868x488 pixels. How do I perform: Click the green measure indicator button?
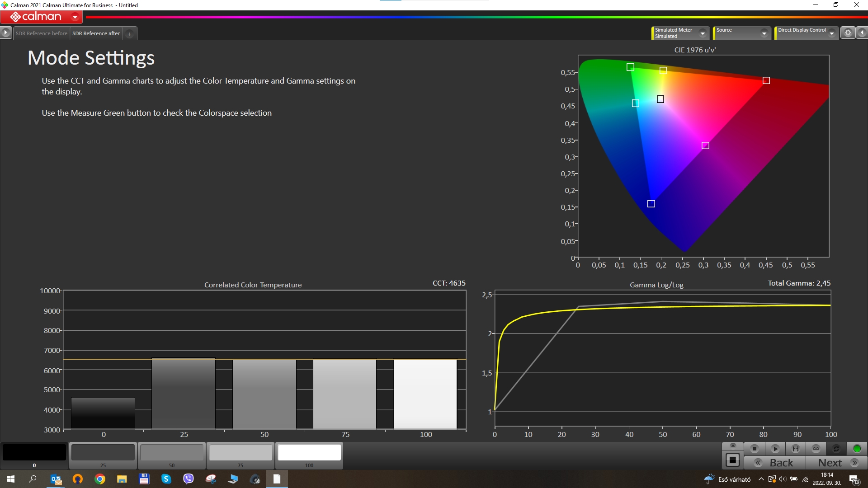[857, 449]
